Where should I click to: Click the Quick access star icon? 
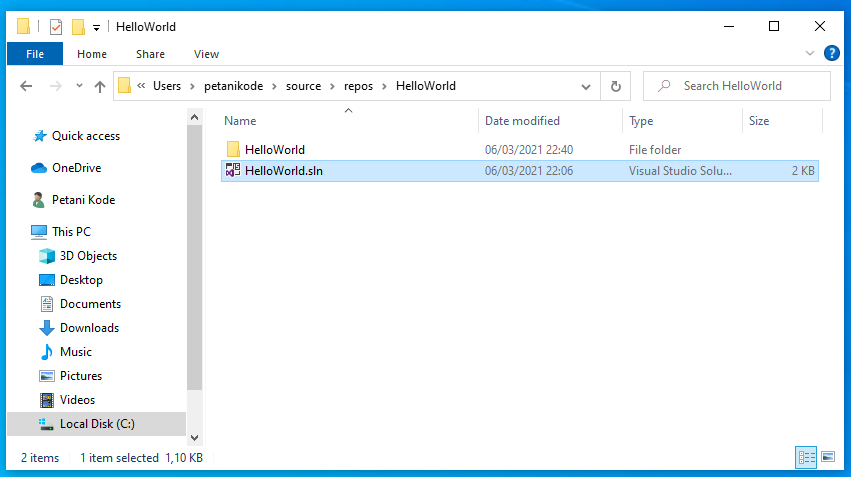pyautogui.click(x=40, y=136)
